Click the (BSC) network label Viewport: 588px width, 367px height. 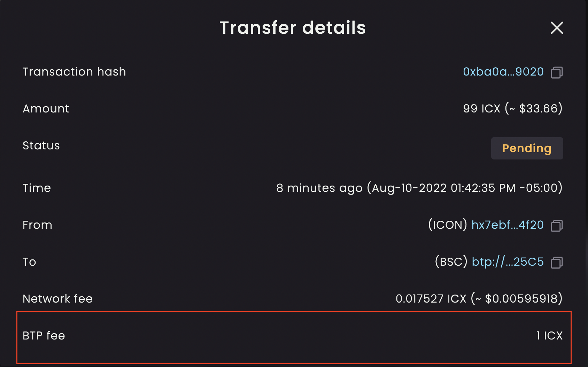[451, 262]
